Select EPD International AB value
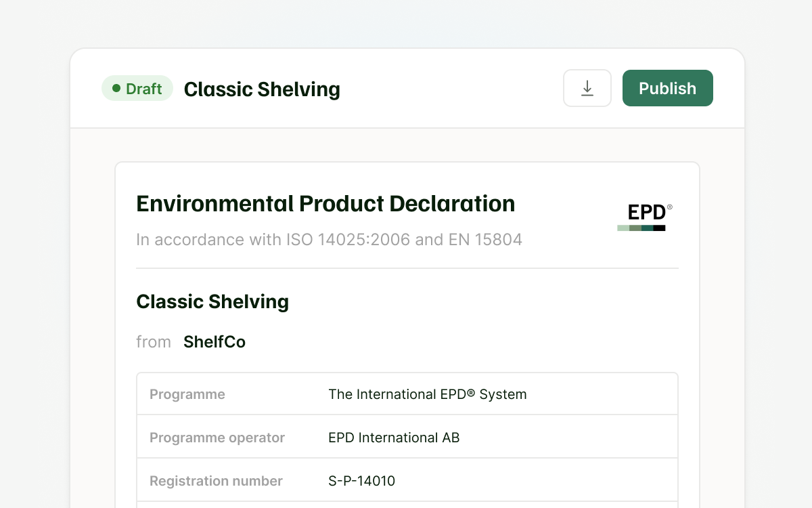812x508 pixels. [394, 438]
